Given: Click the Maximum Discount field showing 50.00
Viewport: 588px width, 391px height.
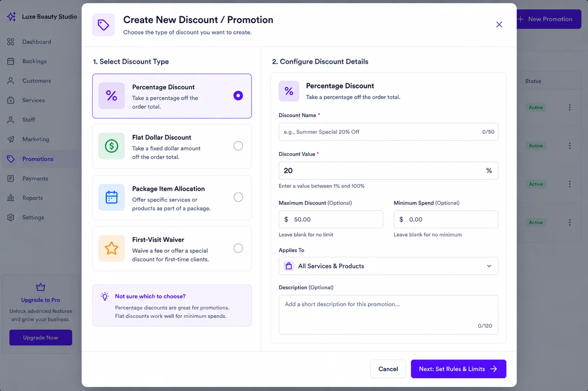Looking at the screenshot, I should pos(331,219).
